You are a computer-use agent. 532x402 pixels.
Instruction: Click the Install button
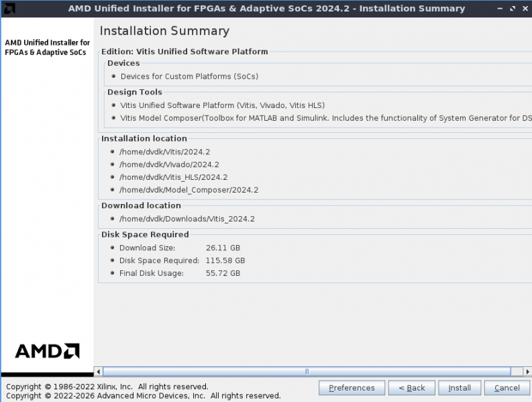(x=460, y=388)
